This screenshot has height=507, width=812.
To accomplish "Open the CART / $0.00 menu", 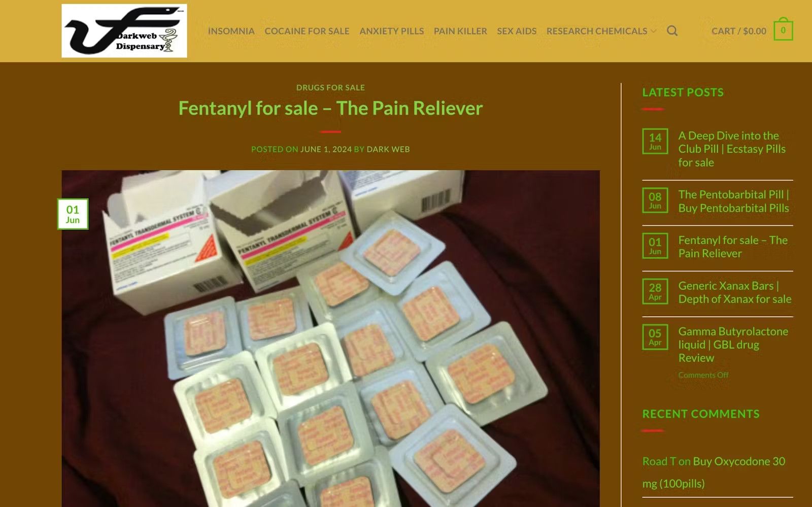I will (x=739, y=31).
